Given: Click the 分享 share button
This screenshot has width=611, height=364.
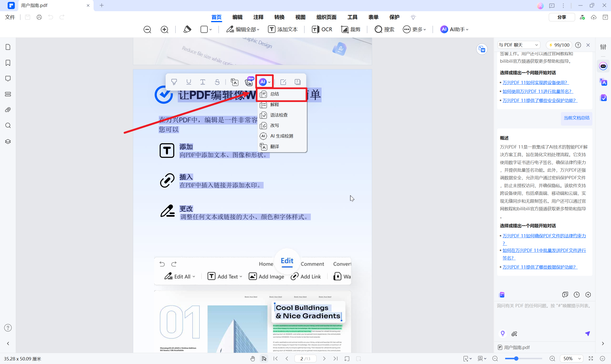Looking at the screenshot, I should coord(561,17).
